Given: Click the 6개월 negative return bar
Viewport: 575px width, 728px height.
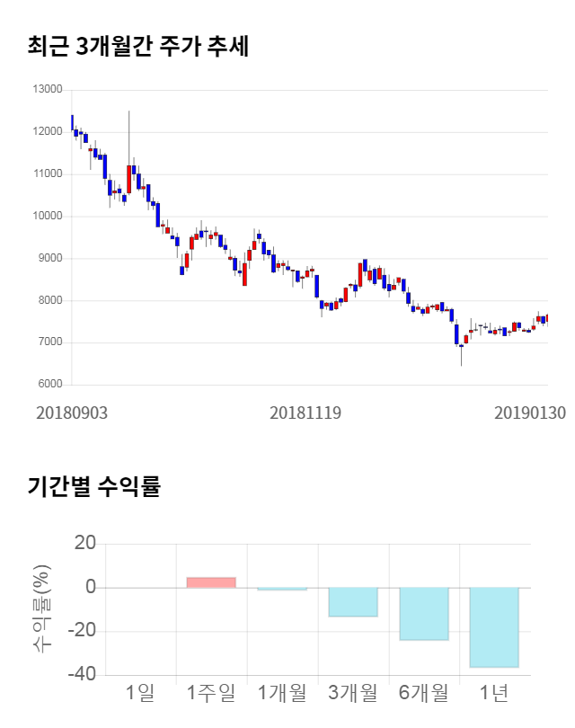Looking at the screenshot, I should (423, 614).
